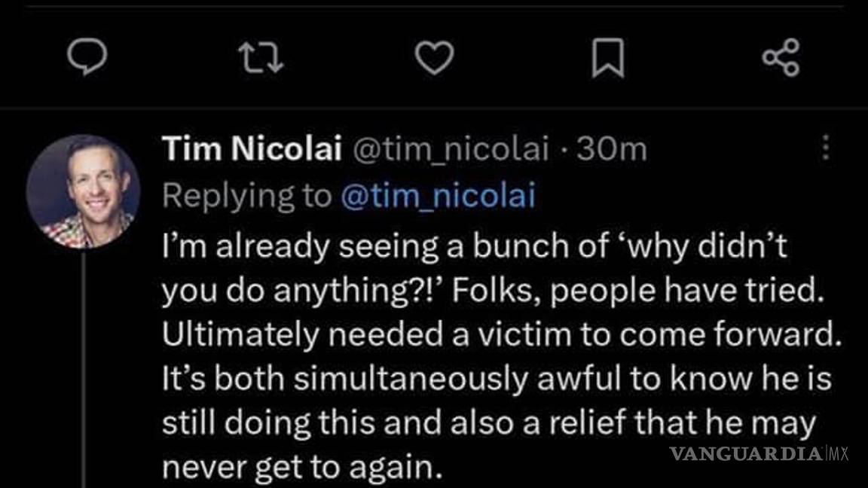
Task: Open the three-dot more options menu
Action: tap(826, 148)
